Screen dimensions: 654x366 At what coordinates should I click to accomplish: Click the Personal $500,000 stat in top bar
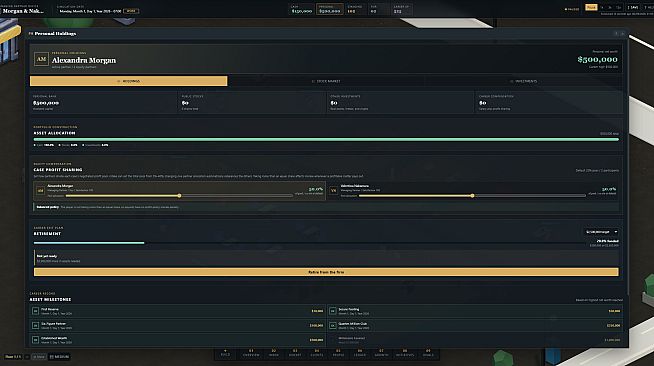click(330, 9)
